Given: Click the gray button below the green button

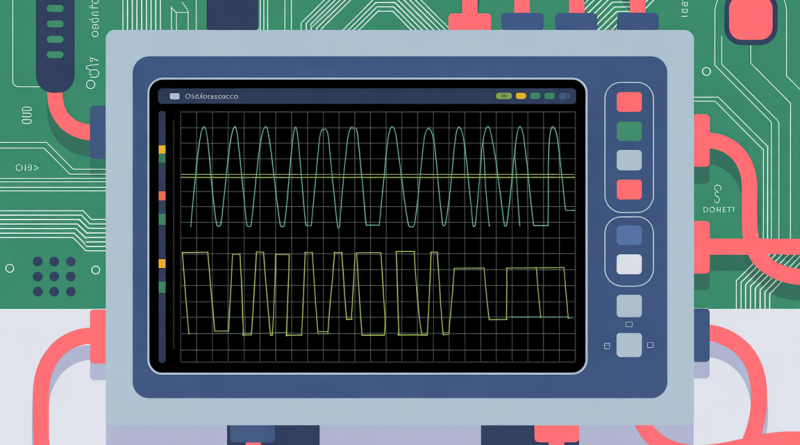Looking at the screenshot, I should pyautogui.click(x=629, y=160).
